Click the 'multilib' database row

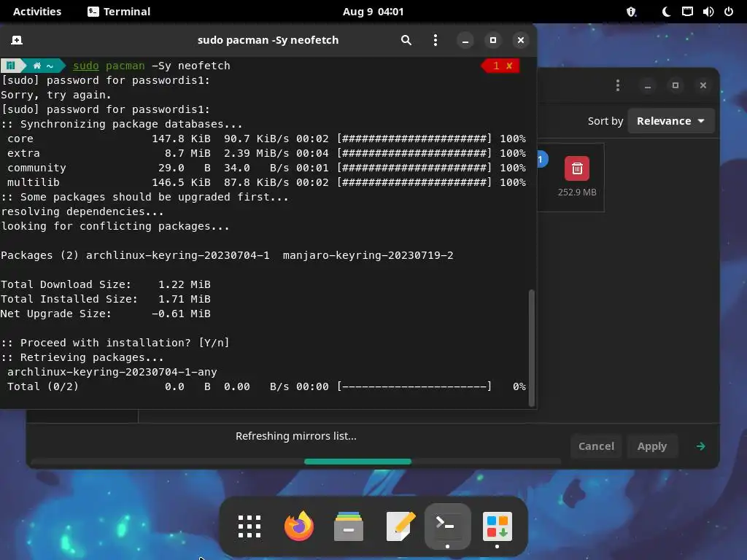click(266, 182)
